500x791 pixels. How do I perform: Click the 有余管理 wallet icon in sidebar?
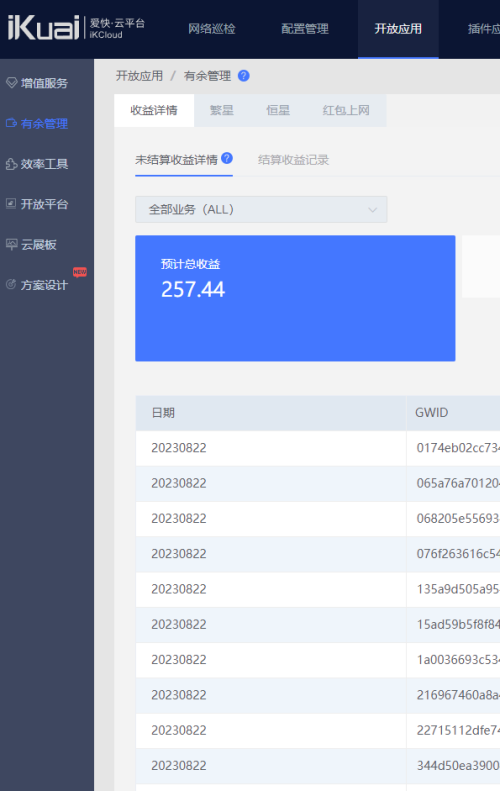11,123
